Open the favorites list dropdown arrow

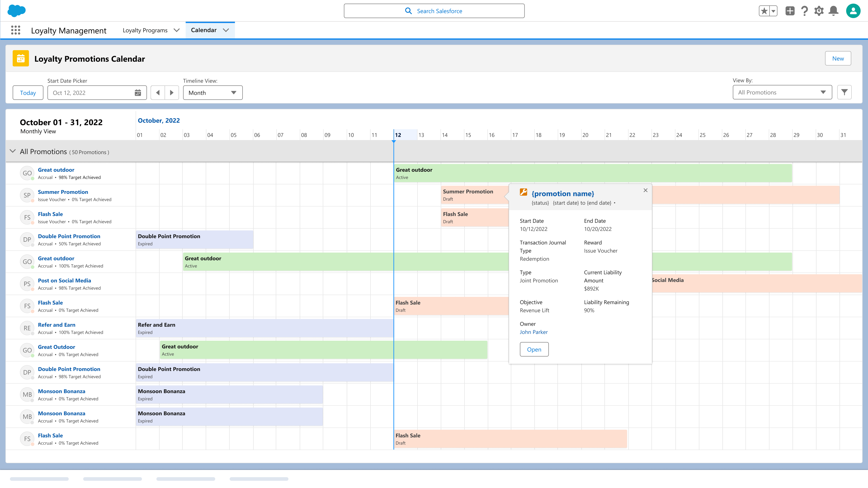pyautogui.click(x=773, y=11)
